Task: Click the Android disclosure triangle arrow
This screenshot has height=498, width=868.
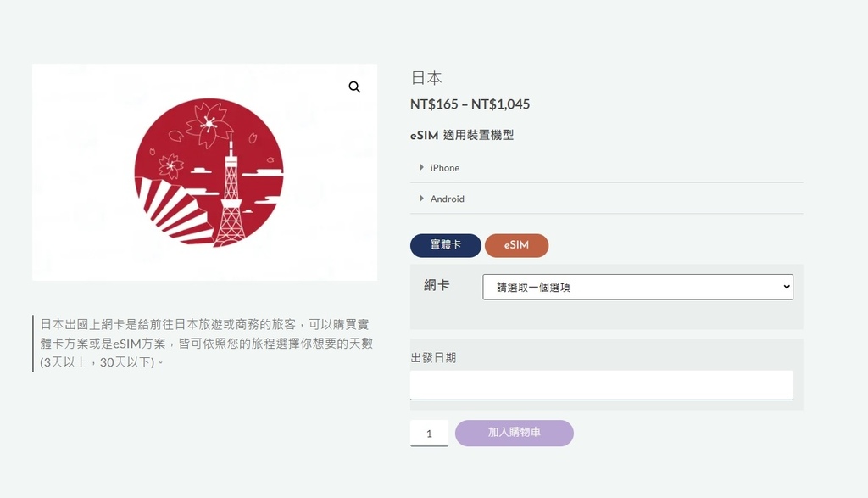Action: pos(422,199)
